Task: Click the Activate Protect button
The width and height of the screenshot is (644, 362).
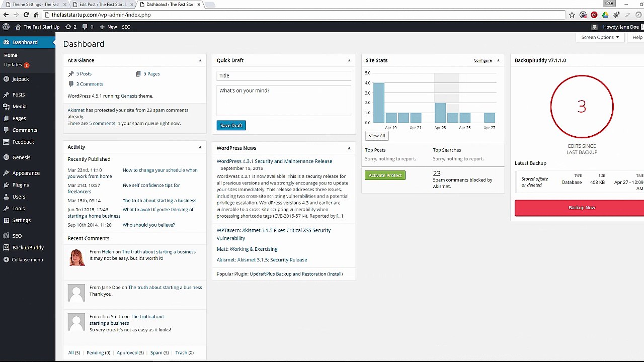Action: point(385,175)
